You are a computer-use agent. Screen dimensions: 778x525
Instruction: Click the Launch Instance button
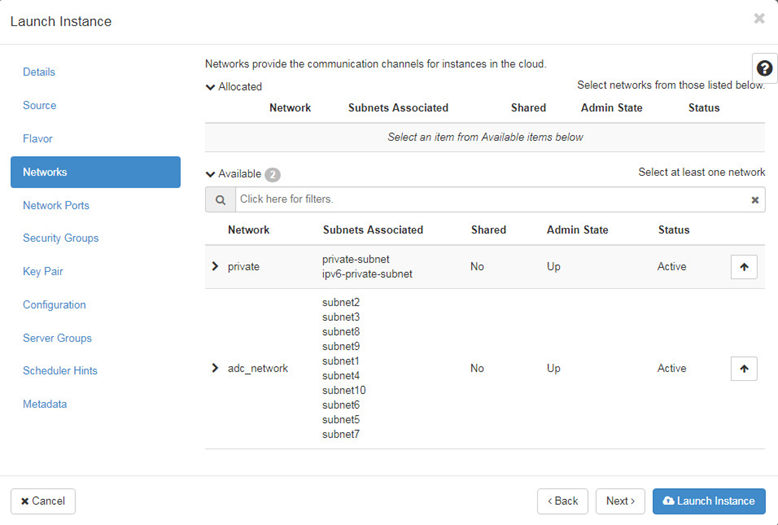709,501
